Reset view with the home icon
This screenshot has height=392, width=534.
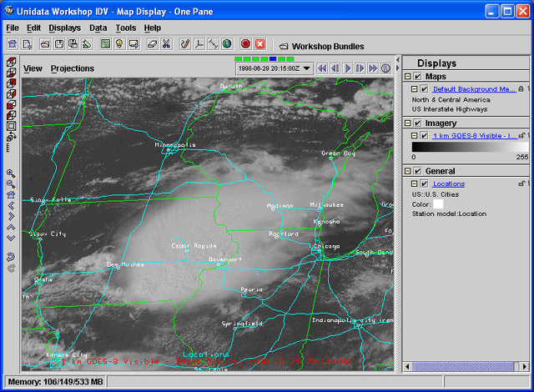(11, 194)
